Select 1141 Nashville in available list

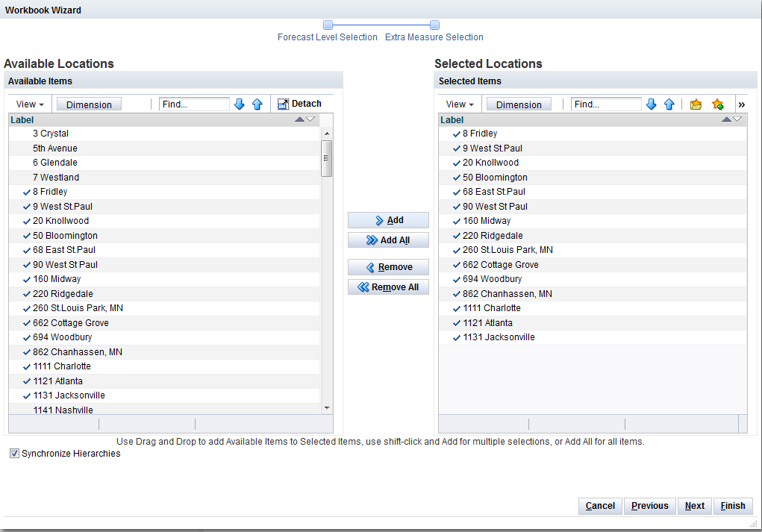164,410
